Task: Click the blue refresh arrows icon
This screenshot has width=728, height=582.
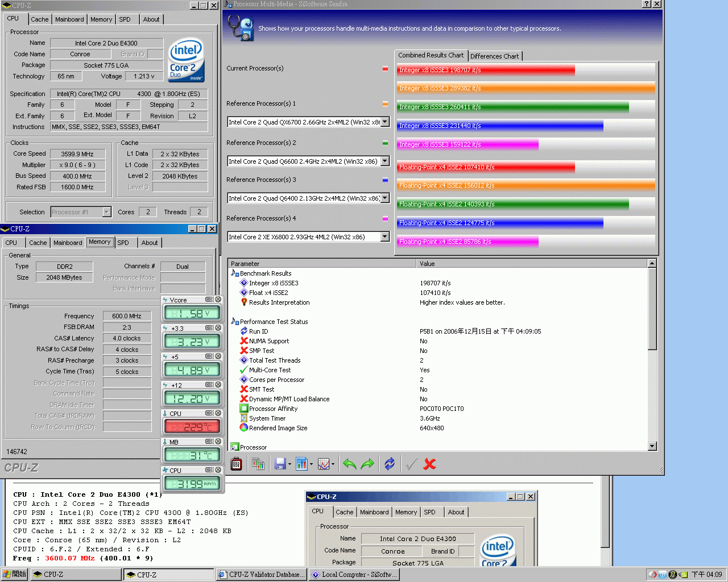Action: point(390,464)
